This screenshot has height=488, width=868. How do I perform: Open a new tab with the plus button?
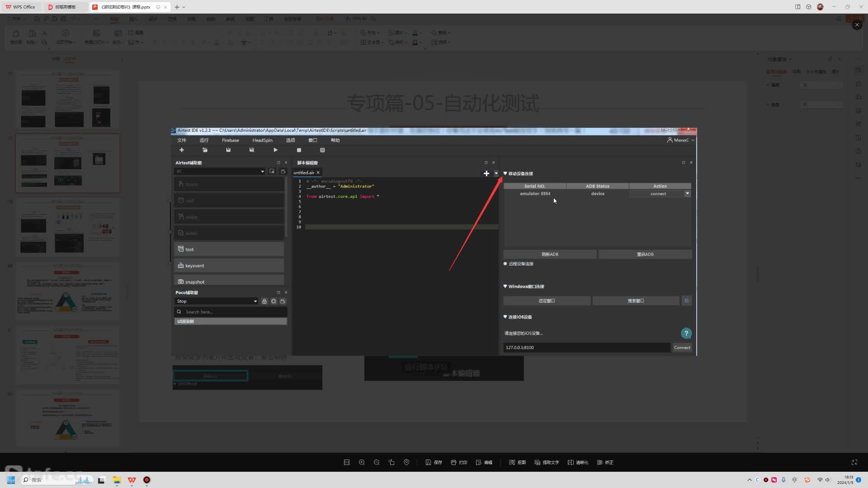click(x=177, y=7)
